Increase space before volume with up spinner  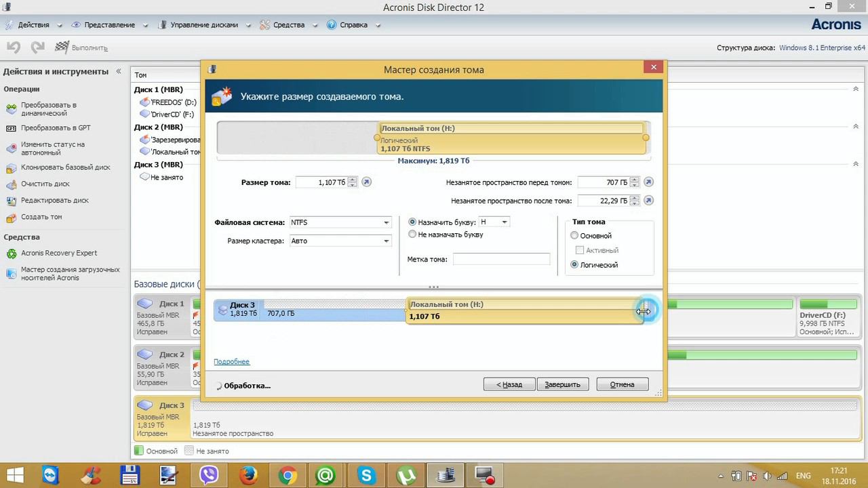634,180
